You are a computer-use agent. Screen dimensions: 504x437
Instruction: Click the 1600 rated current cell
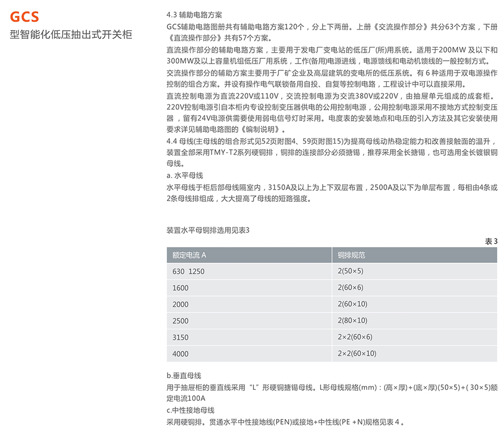[x=180, y=288]
